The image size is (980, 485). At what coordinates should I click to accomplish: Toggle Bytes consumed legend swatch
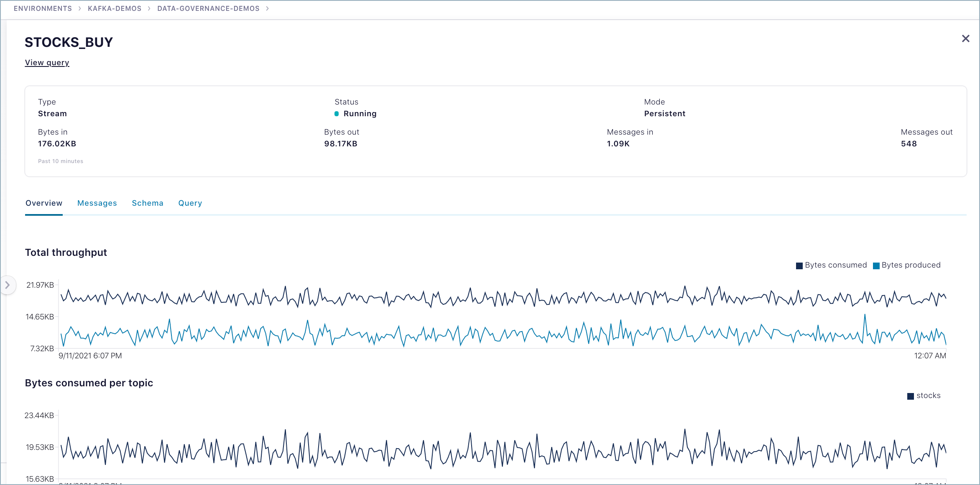click(x=799, y=266)
